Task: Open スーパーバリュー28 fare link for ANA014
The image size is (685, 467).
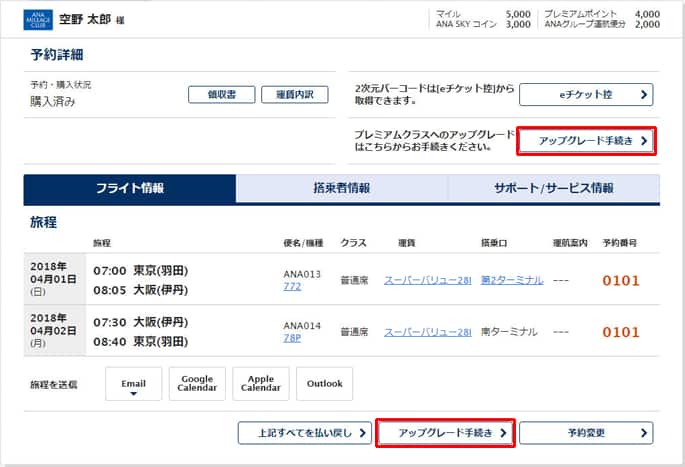Action: point(427,332)
